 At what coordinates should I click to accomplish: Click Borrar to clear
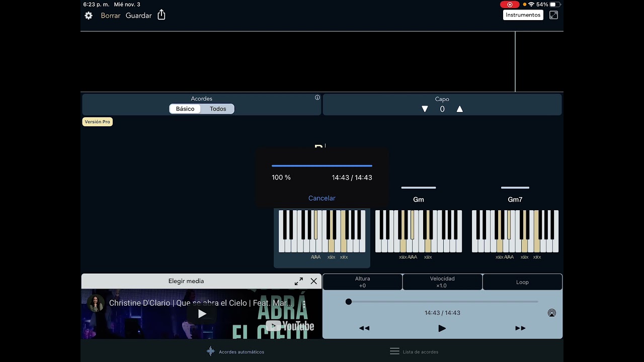[x=111, y=16]
